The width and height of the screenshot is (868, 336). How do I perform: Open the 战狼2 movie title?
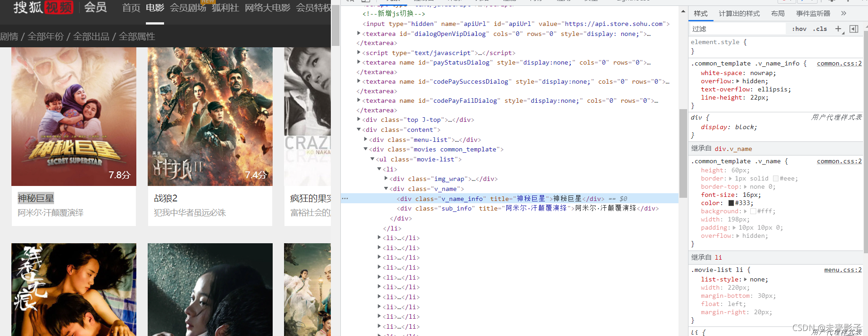[166, 198]
